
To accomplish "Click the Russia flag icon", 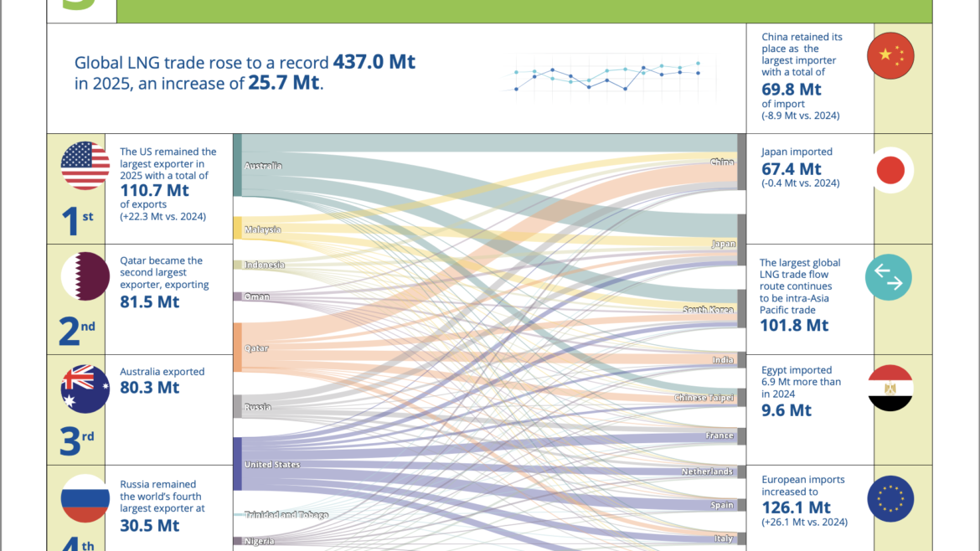I will tap(85, 498).
